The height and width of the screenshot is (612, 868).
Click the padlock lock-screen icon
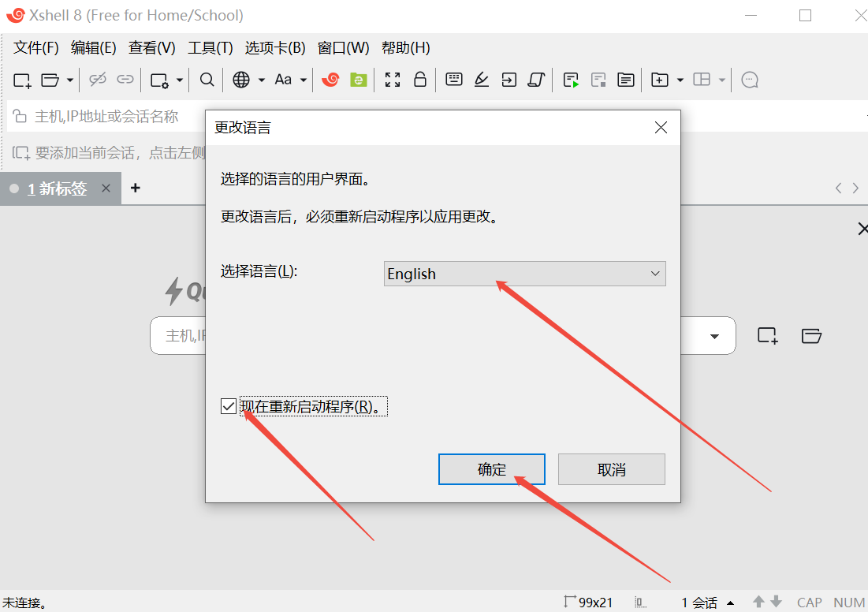tap(420, 80)
